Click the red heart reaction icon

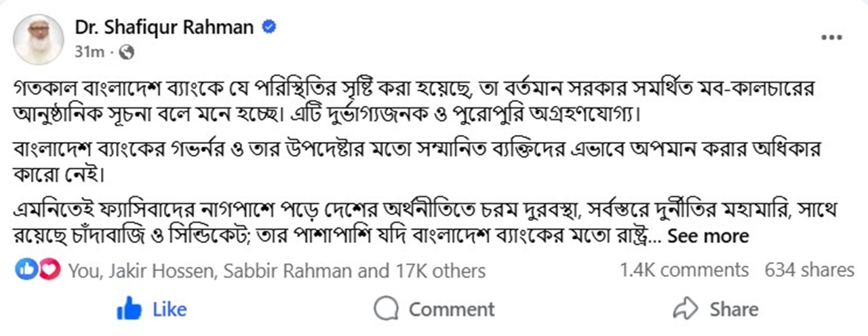click(46, 270)
